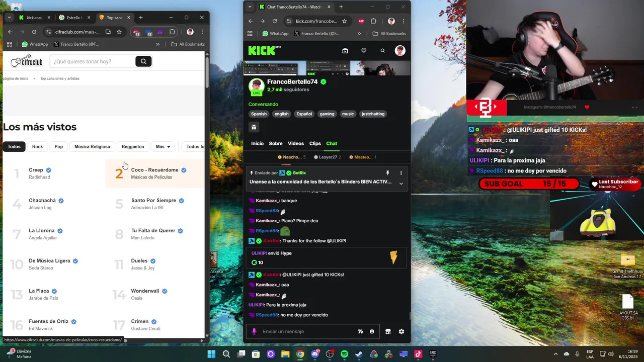This screenshot has width=644, height=362.
Task: Open Cifra Club logo home
Action: 27,61
